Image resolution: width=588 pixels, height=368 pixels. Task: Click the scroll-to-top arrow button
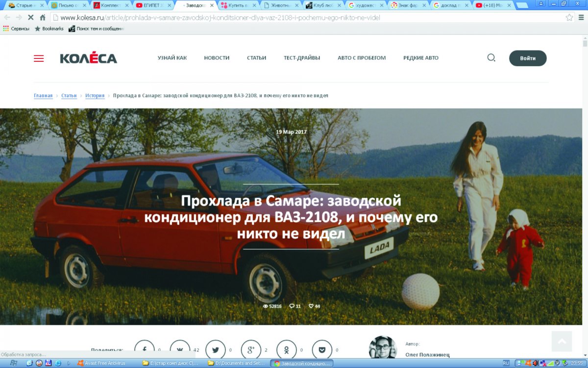[x=562, y=341]
